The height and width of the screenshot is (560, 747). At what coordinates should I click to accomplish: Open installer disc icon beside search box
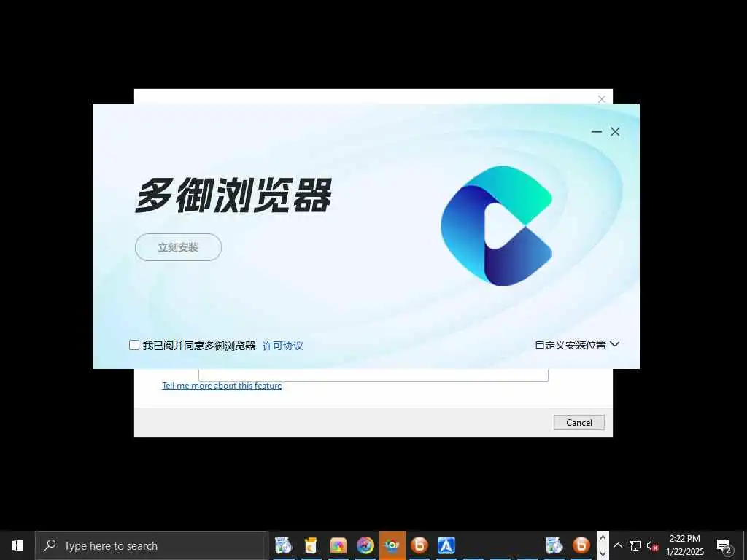pos(284,545)
